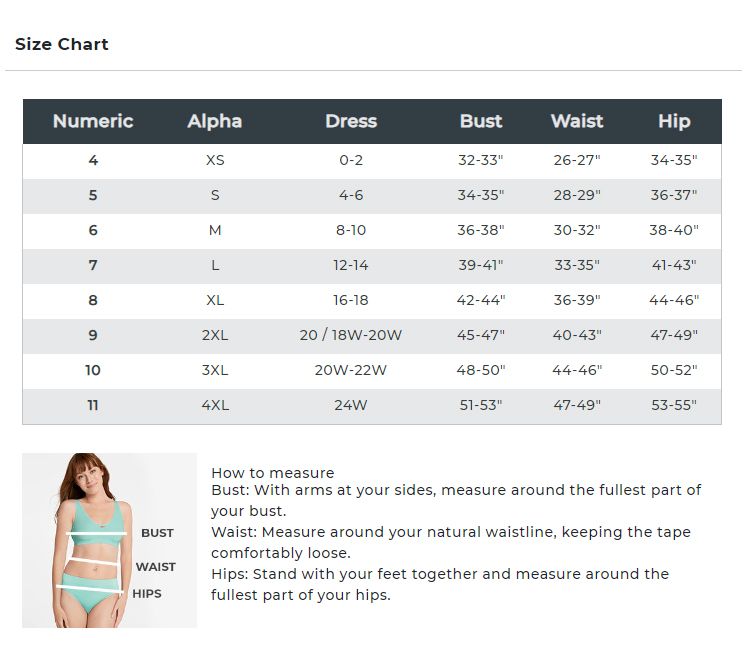This screenshot has height=665, width=748.
Task: Click the 4XL alpha size cell
Action: point(215,405)
